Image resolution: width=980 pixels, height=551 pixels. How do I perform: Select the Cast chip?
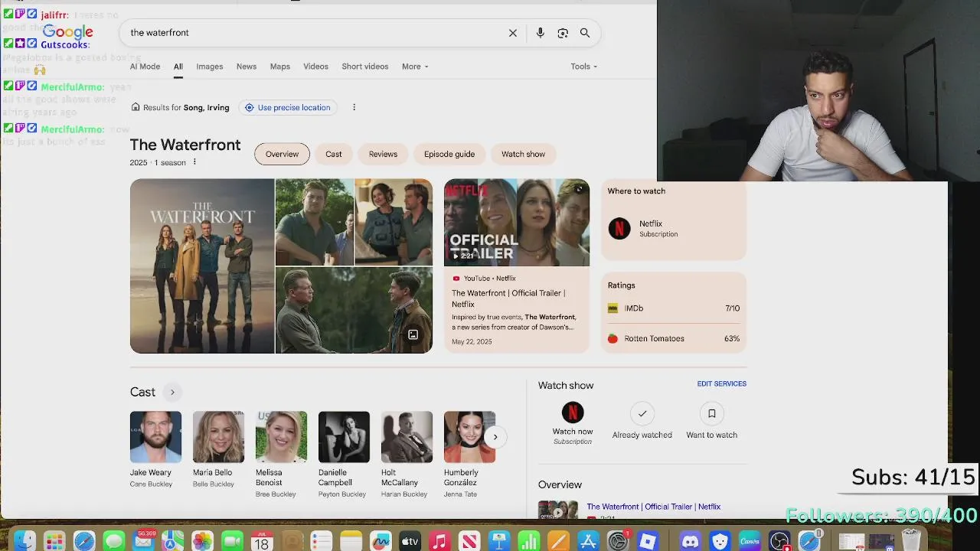click(x=334, y=154)
